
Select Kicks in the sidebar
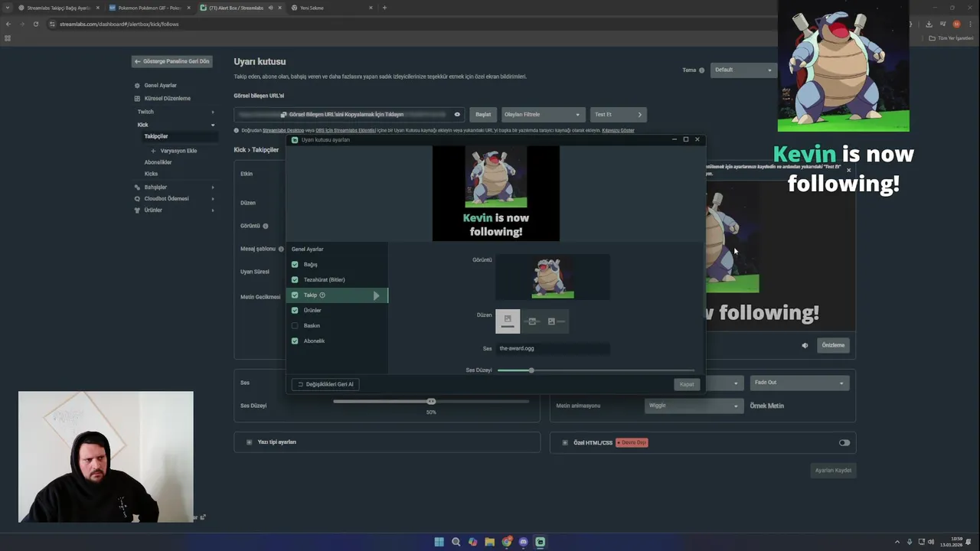(151, 174)
